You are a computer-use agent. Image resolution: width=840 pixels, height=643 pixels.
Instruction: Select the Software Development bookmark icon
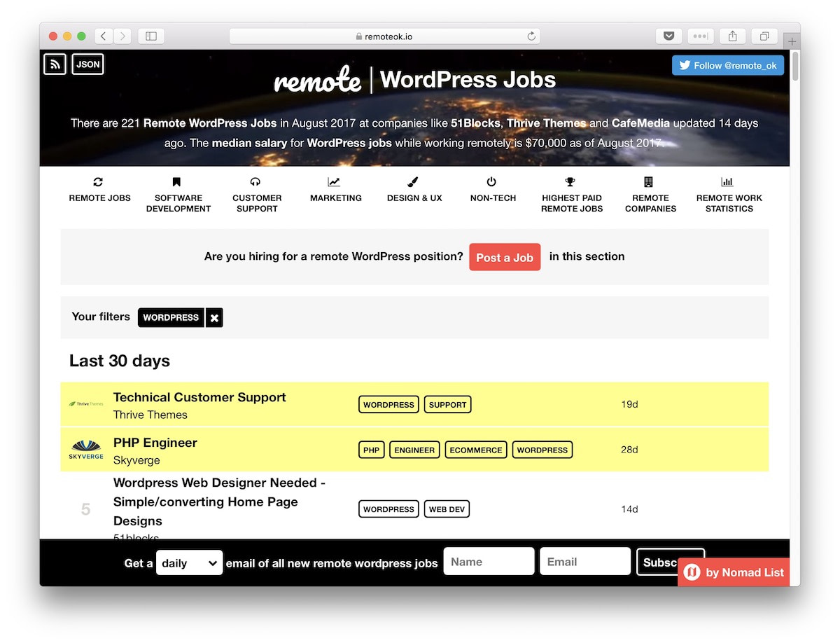click(x=176, y=181)
